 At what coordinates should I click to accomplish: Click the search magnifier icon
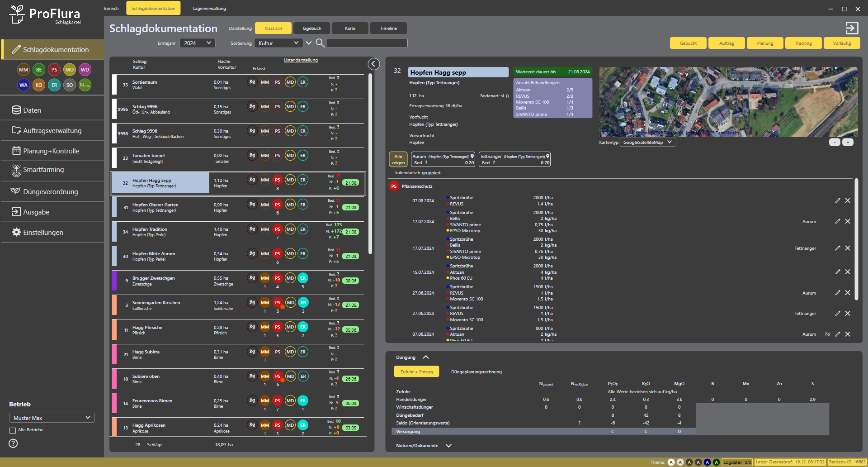(x=320, y=43)
